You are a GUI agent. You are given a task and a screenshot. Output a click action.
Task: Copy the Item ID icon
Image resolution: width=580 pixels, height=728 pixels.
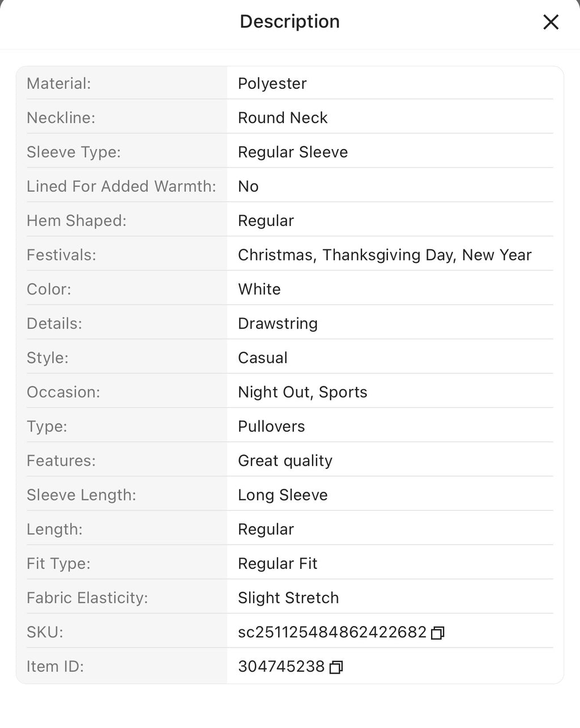click(336, 667)
